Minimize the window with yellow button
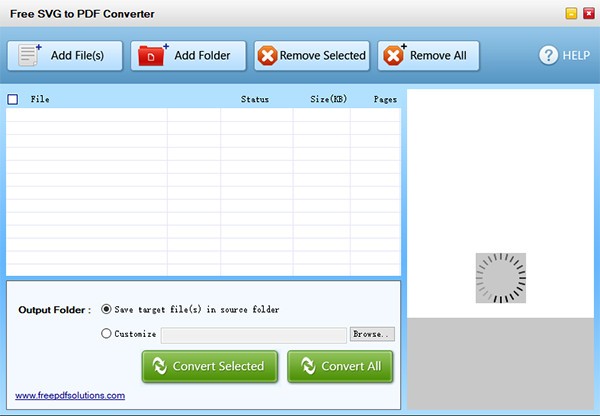Viewport: 600px width, 416px height. pos(571,14)
